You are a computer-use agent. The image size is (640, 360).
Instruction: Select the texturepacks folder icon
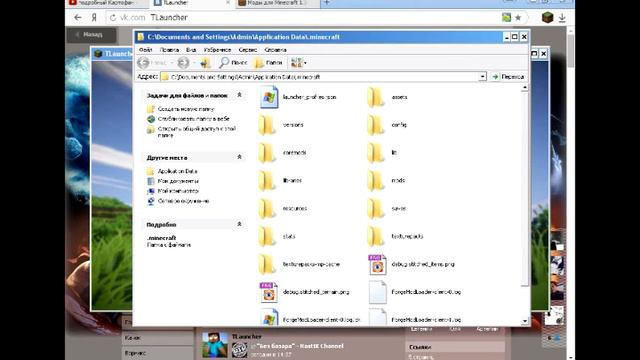(x=376, y=236)
